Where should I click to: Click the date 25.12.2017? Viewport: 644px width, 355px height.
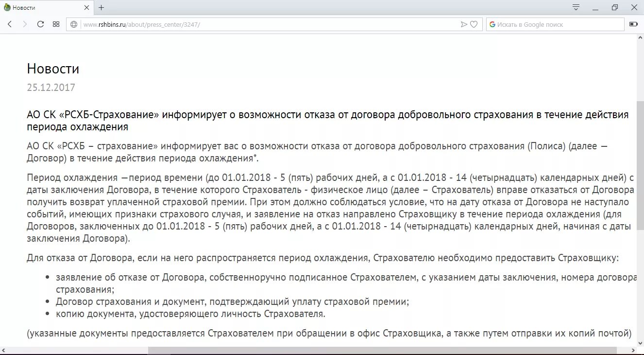(x=51, y=88)
